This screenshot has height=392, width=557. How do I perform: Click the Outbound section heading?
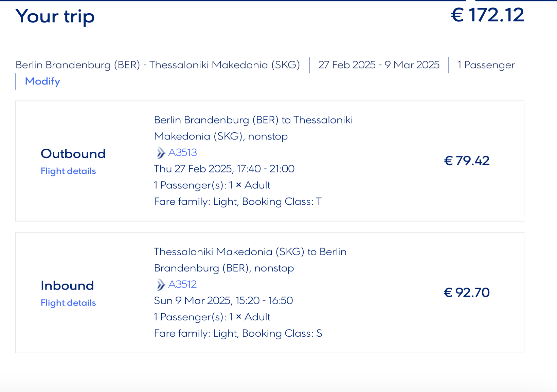[x=73, y=154]
